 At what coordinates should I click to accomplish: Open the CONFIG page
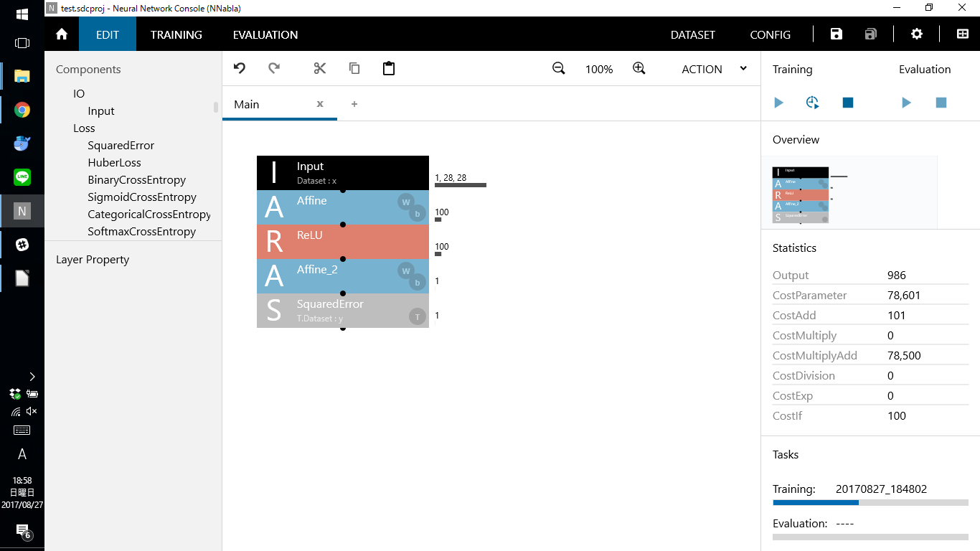(771, 34)
